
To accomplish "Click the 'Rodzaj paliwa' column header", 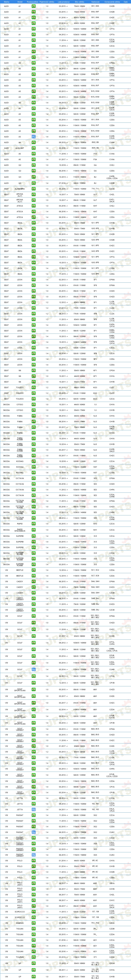I will [32, 2].
